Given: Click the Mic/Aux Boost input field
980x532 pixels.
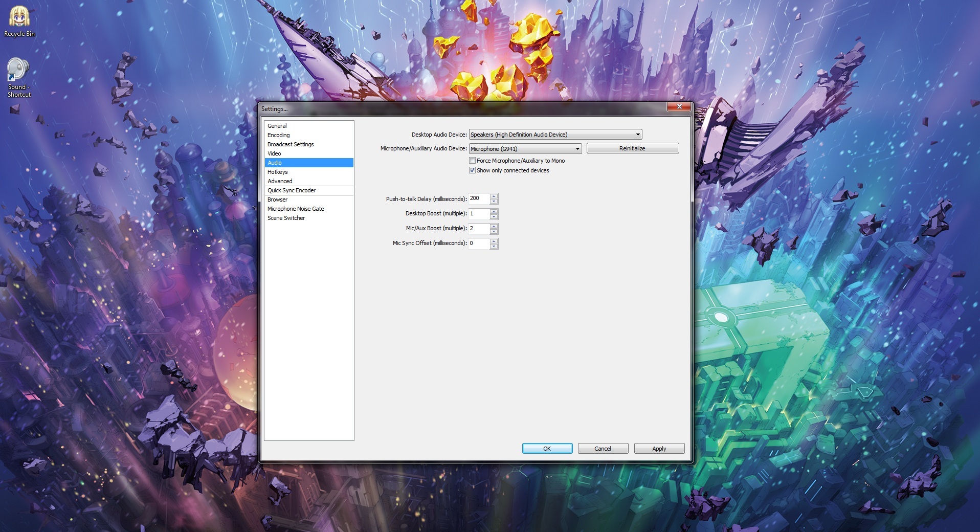Looking at the screenshot, I should tap(479, 229).
